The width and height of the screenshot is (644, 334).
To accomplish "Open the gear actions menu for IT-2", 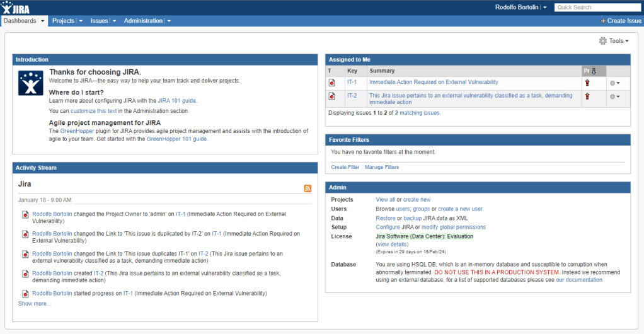I will click(614, 96).
